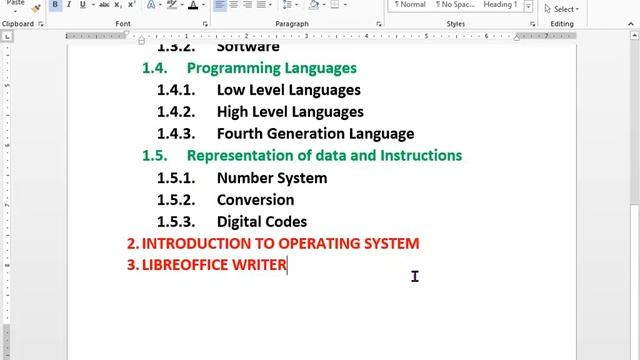Image resolution: width=640 pixels, height=360 pixels.
Task: Open borders dropdown arrow
Action: pos(345,4)
